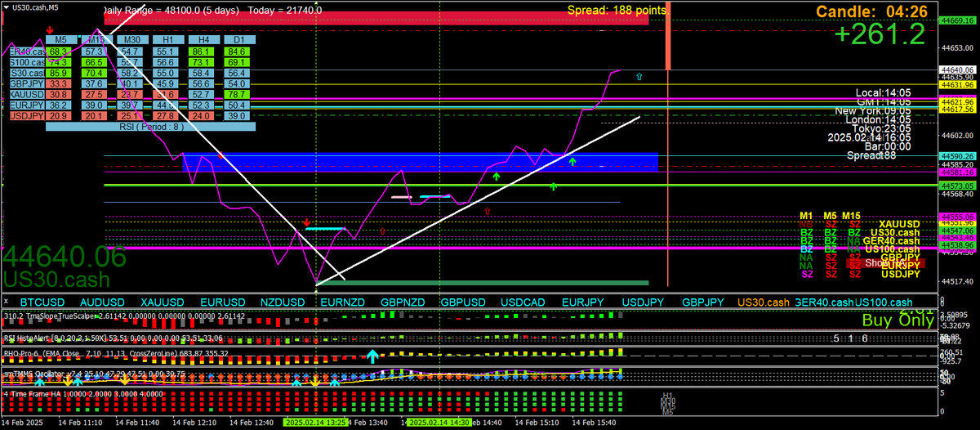980x430 pixels.
Task: Switch to the EURNZD symbol
Action: coord(342,302)
